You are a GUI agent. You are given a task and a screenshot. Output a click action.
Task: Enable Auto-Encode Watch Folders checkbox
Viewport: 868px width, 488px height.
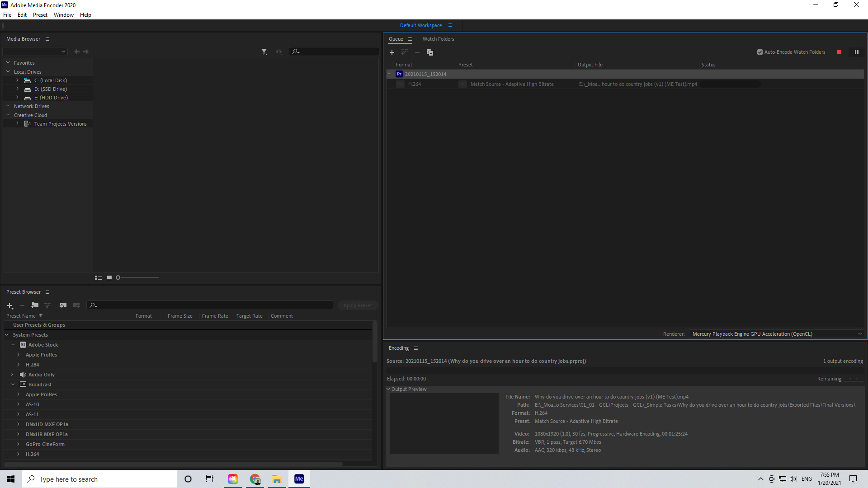click(760, 52)
